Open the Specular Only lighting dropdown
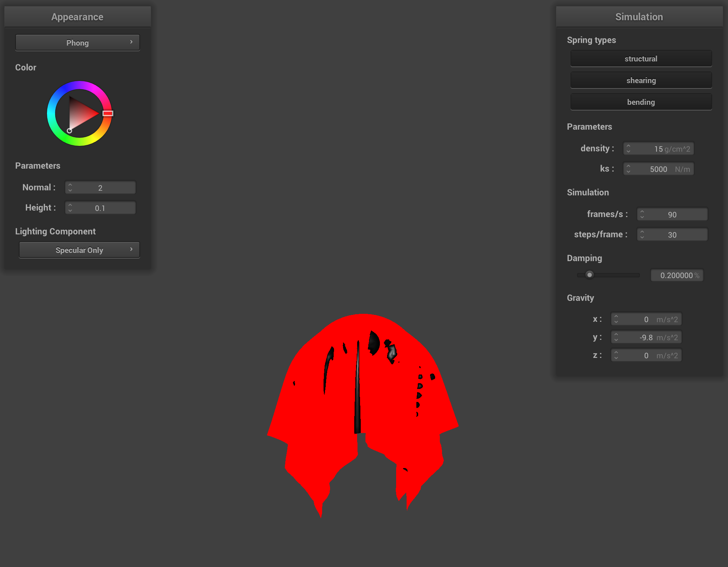Image resolution: width=728 pixels, height=567 pixels. (79, 250)
